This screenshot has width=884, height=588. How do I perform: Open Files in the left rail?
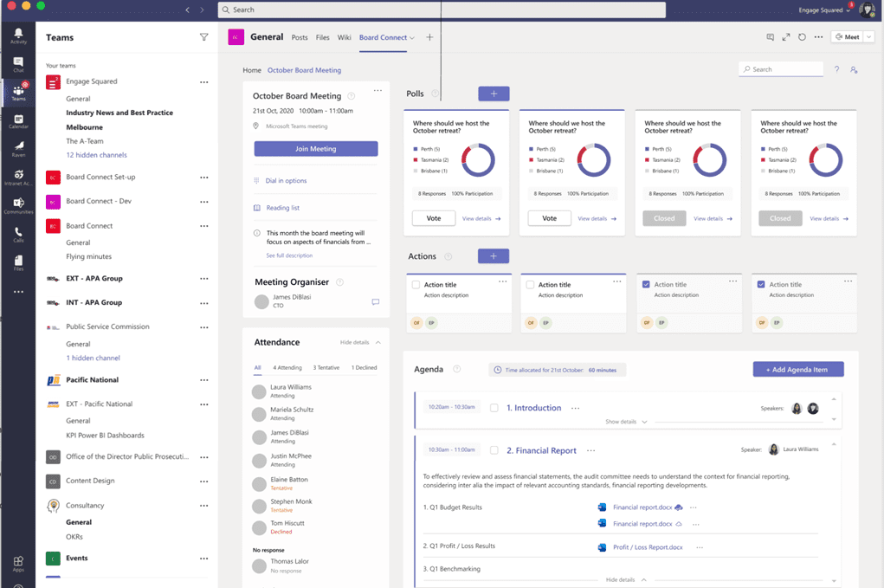pos(17,262)
